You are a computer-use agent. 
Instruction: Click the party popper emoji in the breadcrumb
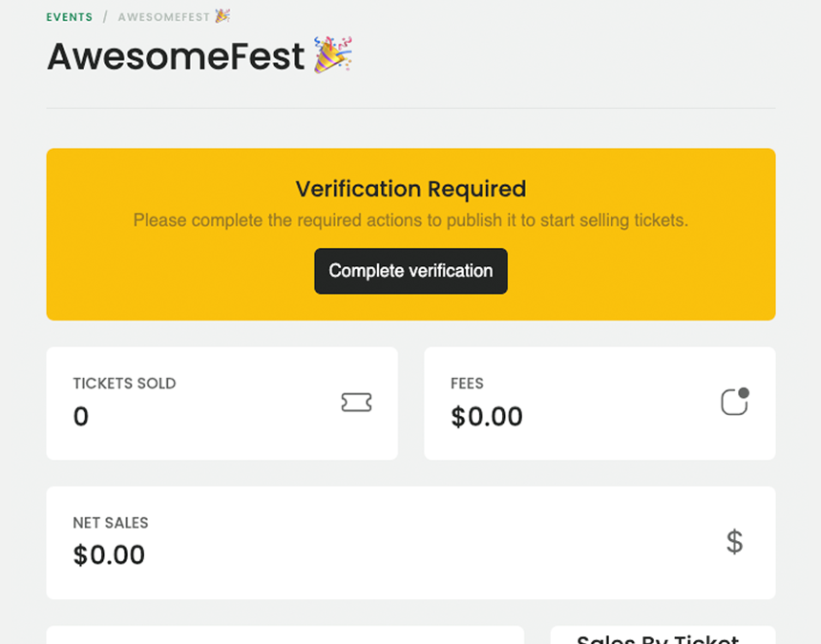222,16
